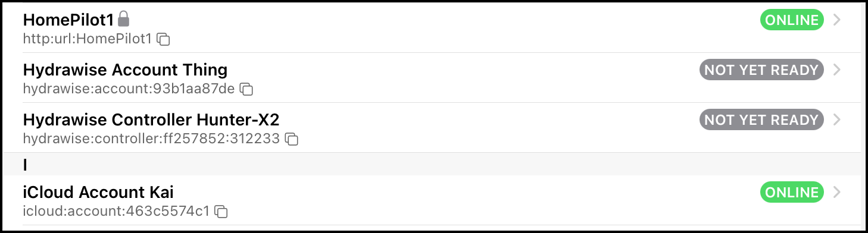
Task: Click the hydrawise:account:93b1aa87de UID text
Action: (x=129, y=89)
